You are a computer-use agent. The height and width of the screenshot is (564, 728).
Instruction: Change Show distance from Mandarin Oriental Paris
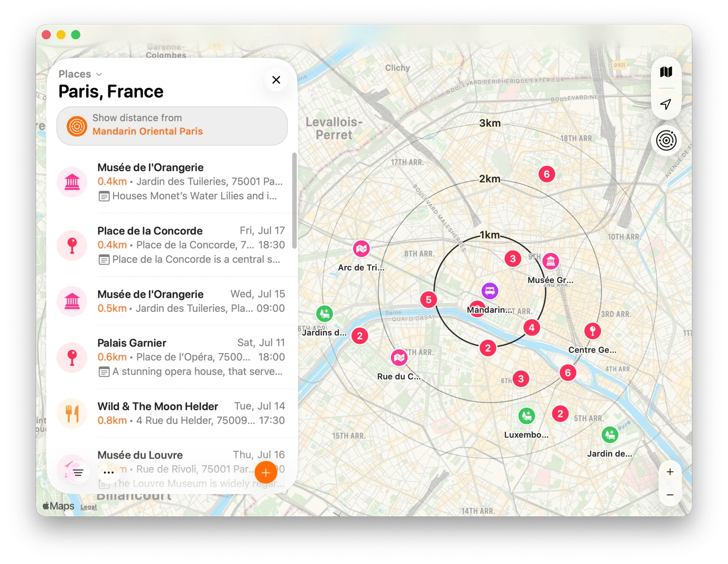pyautogui.click(x=172, y=125)
